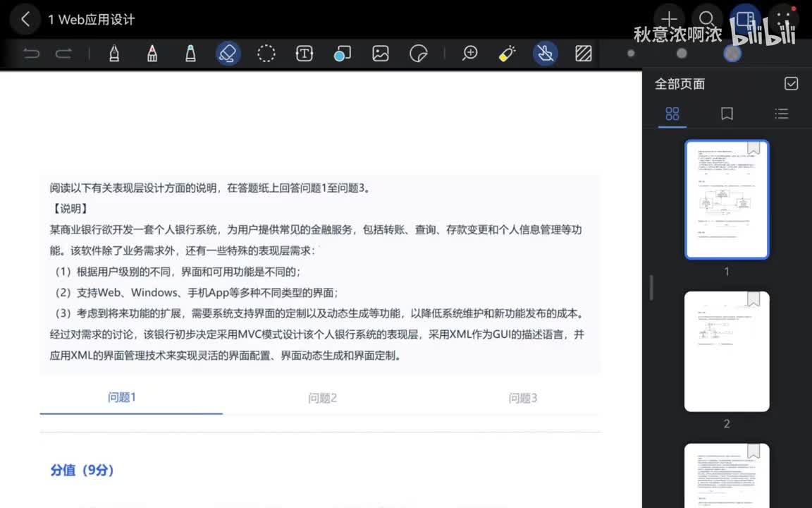This screenshot has width=812, height=508.
Task: Go back using the back arrow
Action: click(25, 20)
